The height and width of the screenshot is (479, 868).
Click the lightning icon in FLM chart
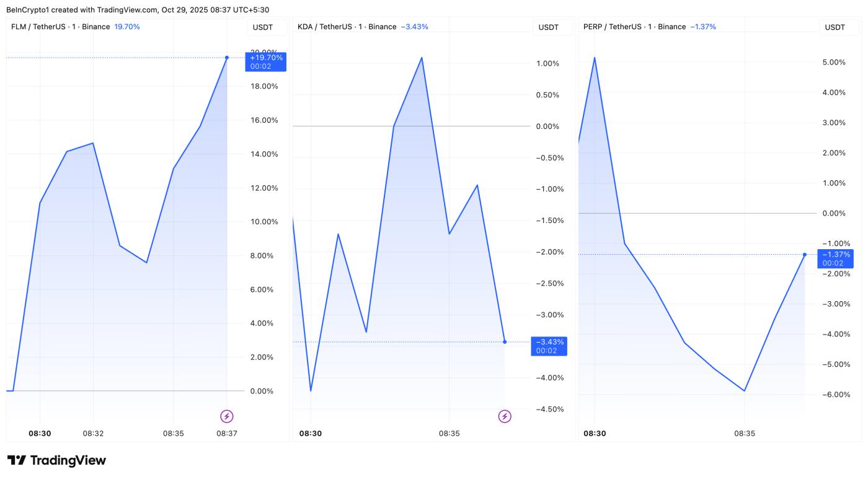coord(227,416)
